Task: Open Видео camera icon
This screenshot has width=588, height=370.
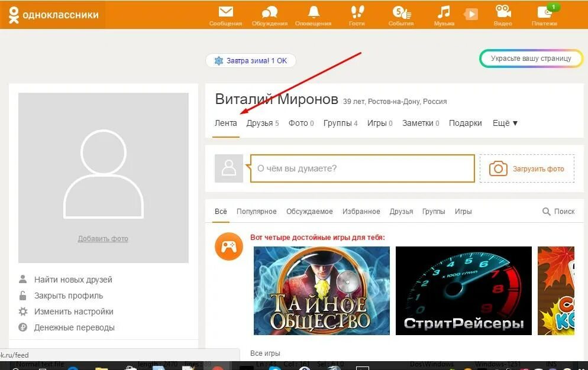Action: tap(503, 12)
